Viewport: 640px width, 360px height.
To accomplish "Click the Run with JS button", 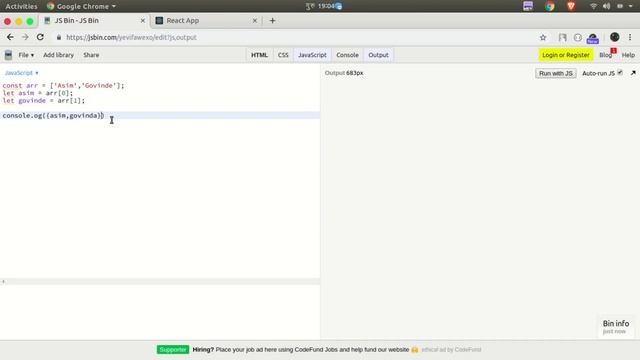I will (x=556, y=73).
